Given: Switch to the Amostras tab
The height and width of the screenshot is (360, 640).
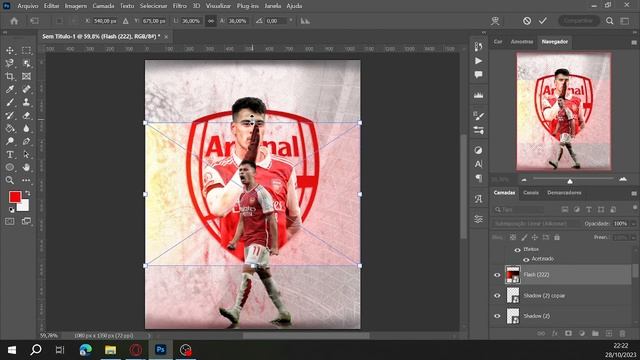Looking at the screenshot, I should click(522, 42).
